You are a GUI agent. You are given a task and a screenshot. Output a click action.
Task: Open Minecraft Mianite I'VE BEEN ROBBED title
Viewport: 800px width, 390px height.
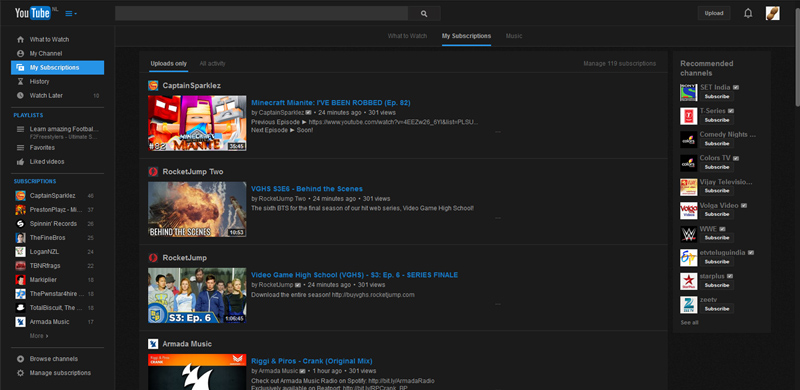(x=331, y=103)
